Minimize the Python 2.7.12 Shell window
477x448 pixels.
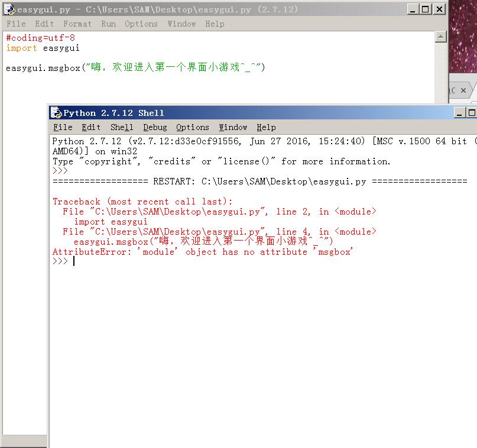(x=460, y=113)
